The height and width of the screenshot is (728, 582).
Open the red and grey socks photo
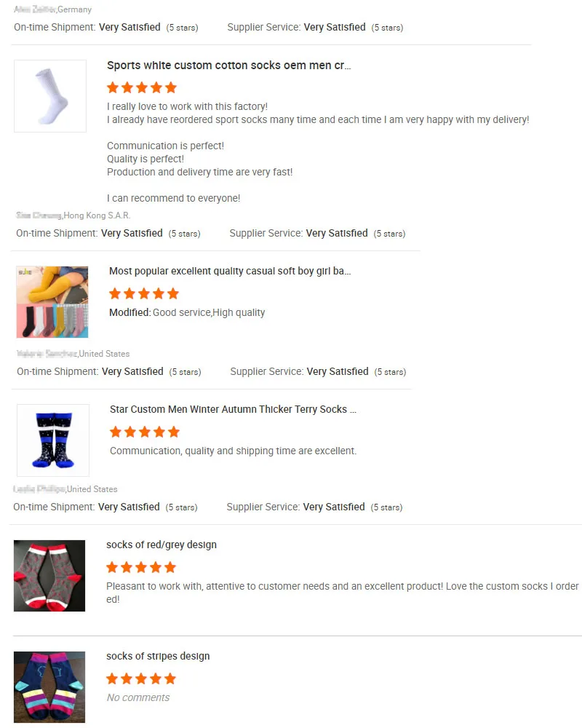point(49,576)
